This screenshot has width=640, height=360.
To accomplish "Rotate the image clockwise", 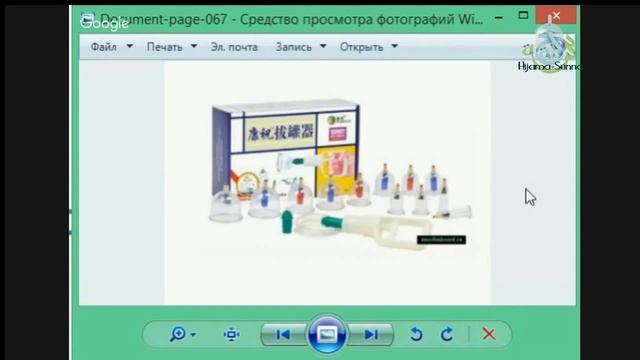I will pos(447,334).
